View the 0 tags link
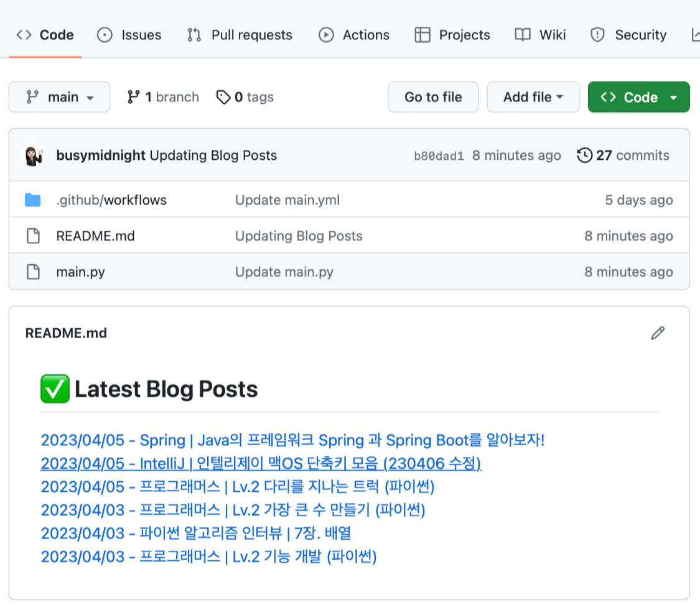The height and width of the screenshot is (605, 700). pos(245,97)
